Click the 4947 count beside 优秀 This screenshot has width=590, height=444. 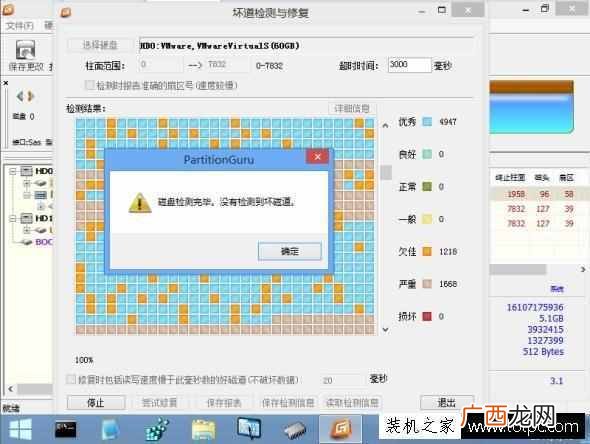448,122
